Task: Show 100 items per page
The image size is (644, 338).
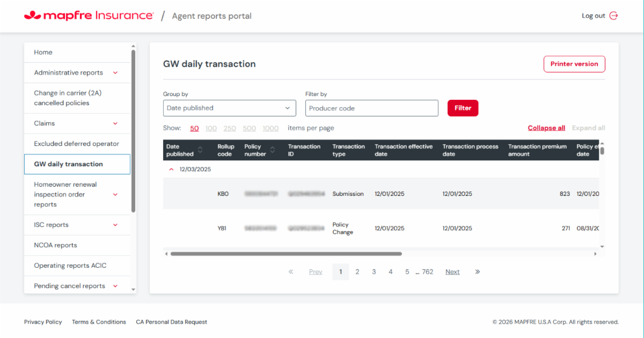Action: 211,128
